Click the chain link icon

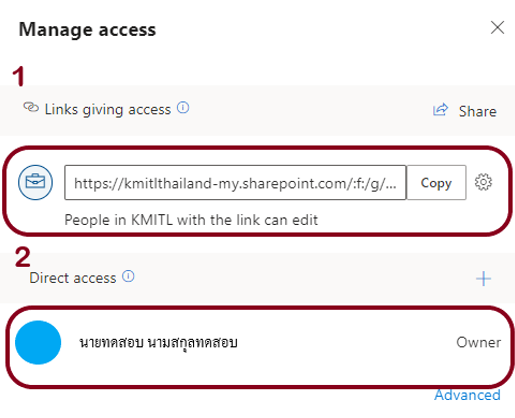31,107
